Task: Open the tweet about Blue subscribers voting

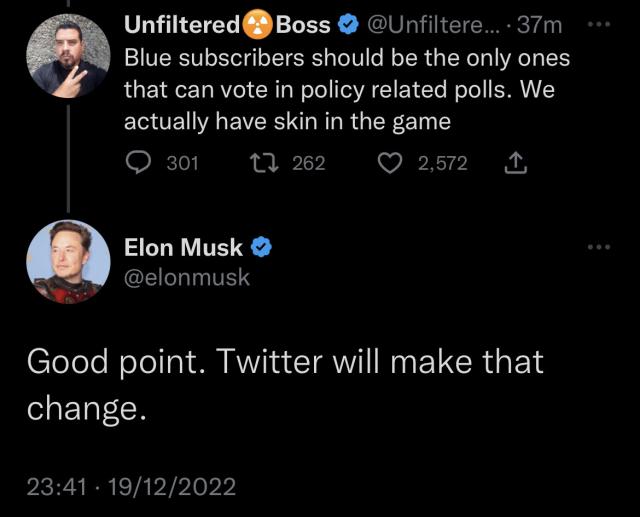Action: coord(346,90)
